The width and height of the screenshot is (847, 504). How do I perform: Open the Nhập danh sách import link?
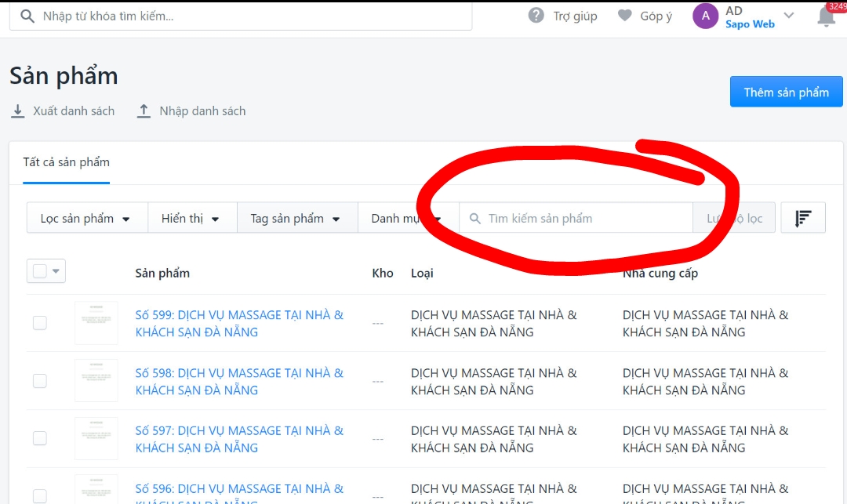coord(202,111)
